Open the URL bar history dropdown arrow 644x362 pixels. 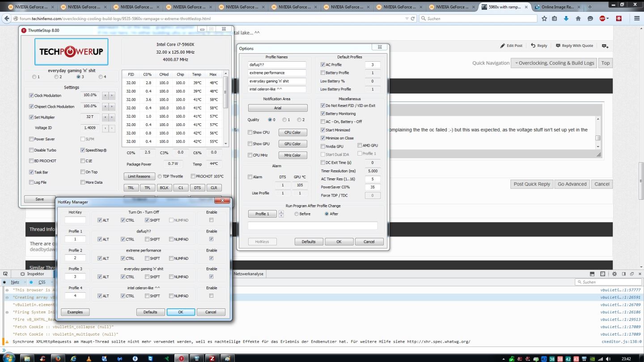pyautogui.click(x=406, y=18)
